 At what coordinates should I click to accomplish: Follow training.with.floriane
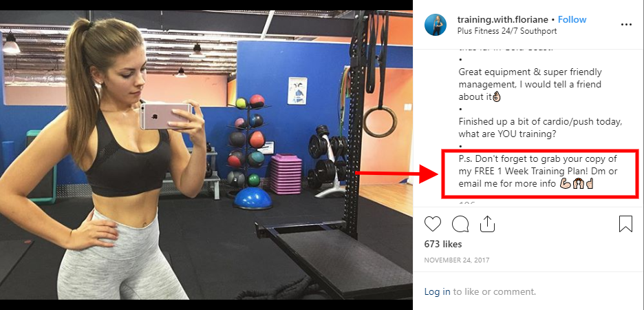[x=572, y=19]
